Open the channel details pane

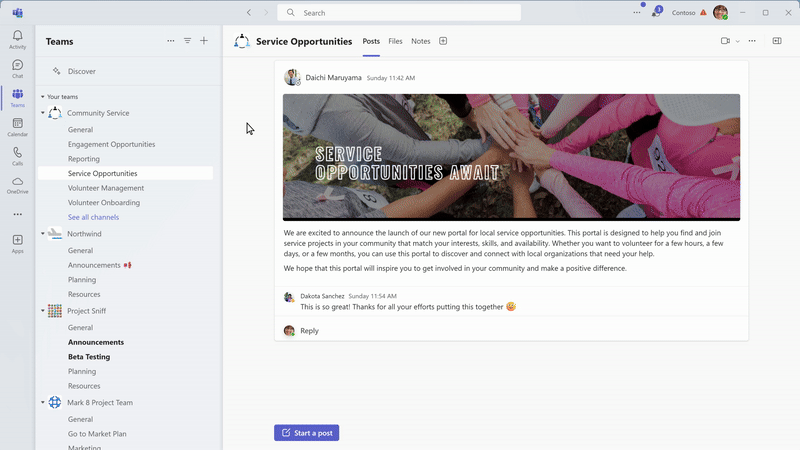pos(777,41)
